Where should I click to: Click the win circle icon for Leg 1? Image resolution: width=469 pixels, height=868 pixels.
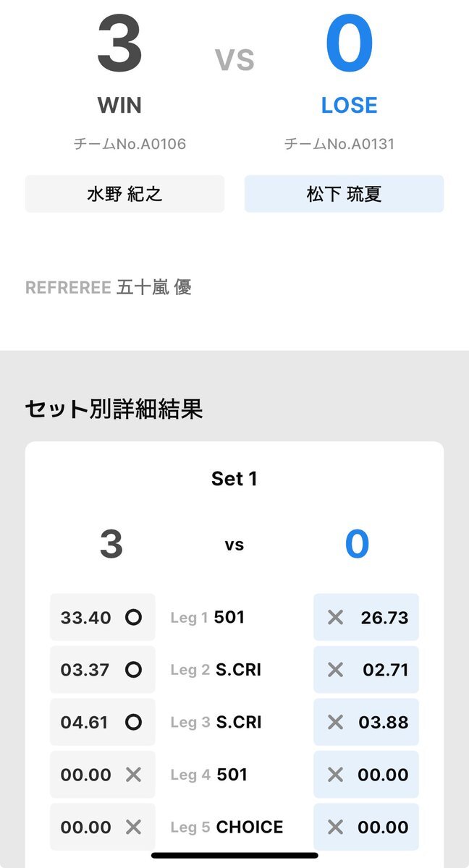pos(133,618)
